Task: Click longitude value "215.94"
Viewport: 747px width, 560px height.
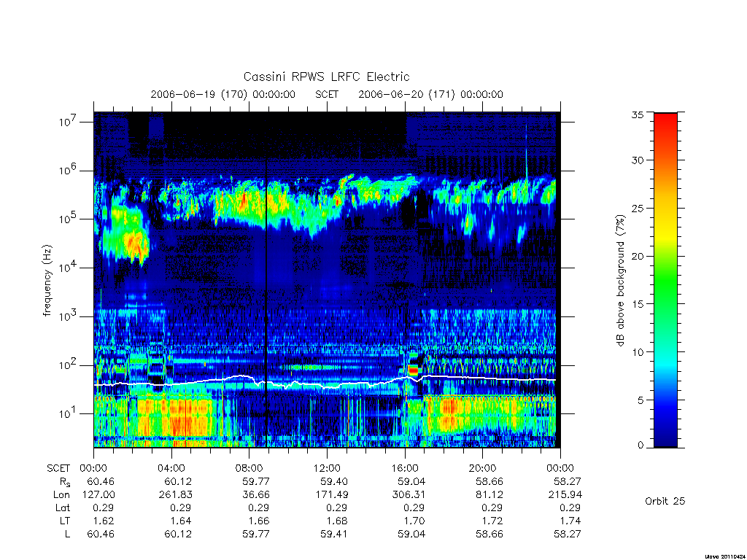Action: [565, 495]
